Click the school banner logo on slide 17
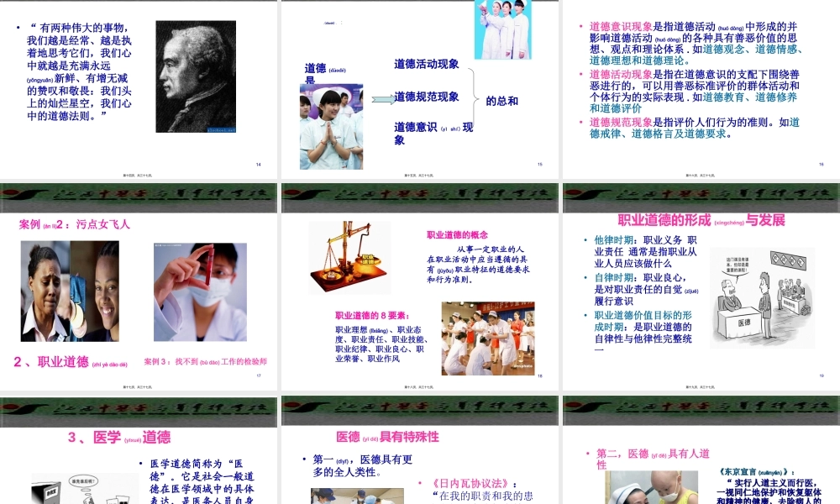 click(139, 193)
